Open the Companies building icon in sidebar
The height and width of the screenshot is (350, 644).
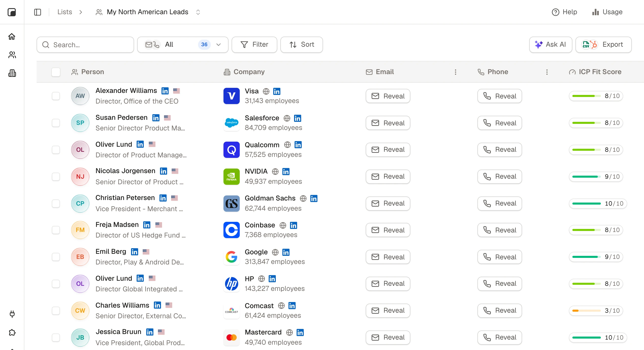(12, 73)
